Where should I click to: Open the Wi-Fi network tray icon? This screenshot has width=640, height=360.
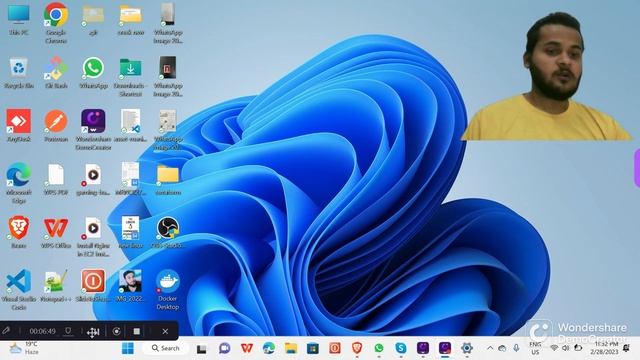(x=554, y=348)
